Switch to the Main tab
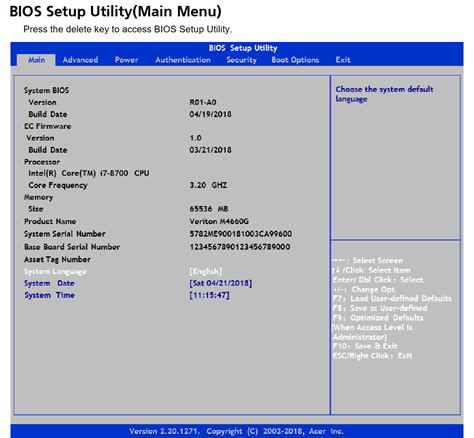Viewport: 474px width, 438px height. click(36, 60)
